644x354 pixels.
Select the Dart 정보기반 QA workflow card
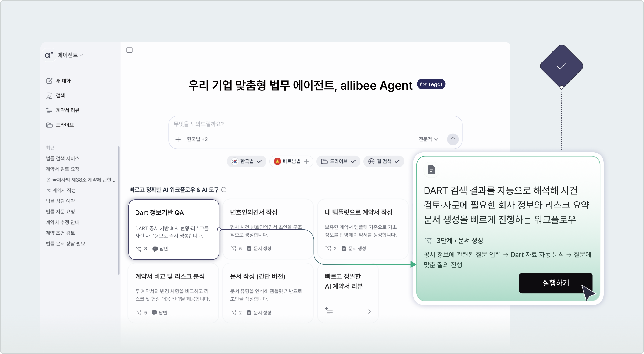click(174, 229)
